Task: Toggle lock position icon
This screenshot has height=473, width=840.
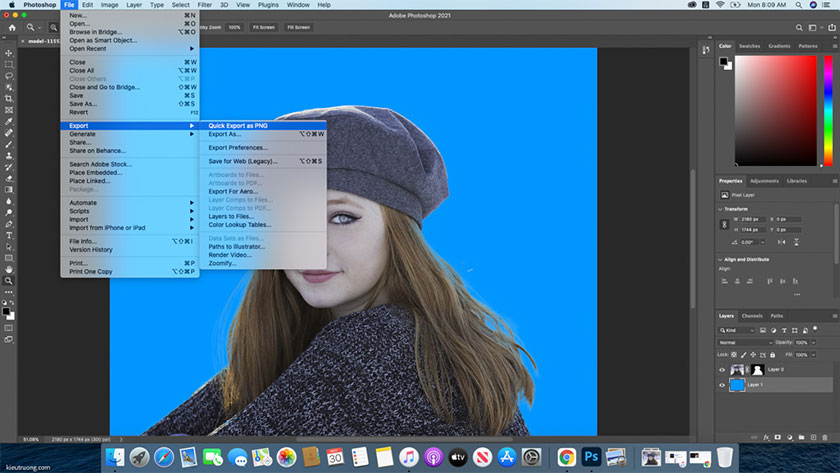Action: pos(753,355)
